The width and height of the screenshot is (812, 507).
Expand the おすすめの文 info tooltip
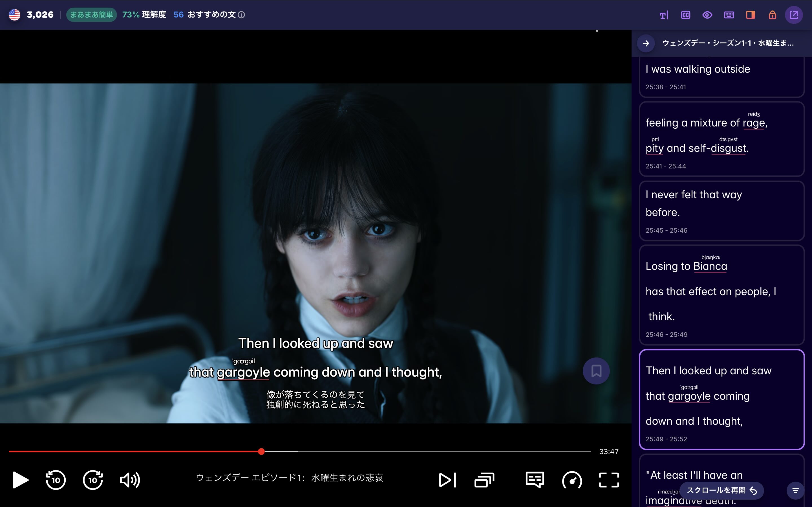tap(242, 15)
